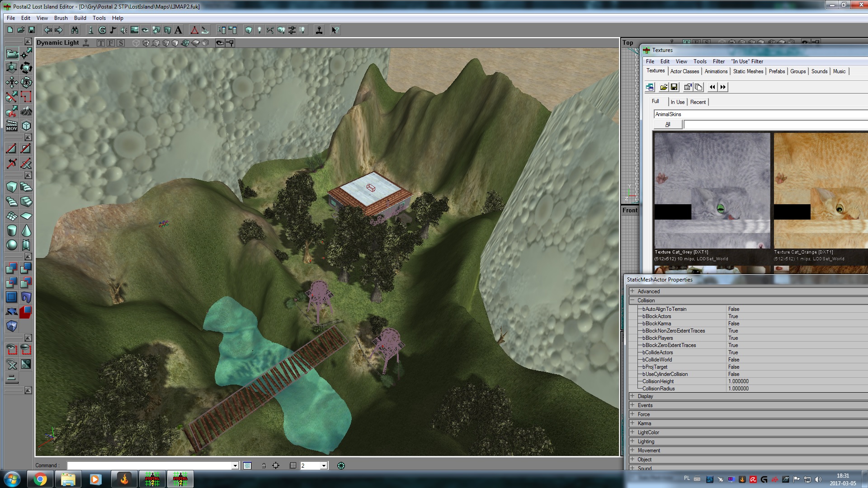Expand the Movement property category
Viewport: 868px width, 488px height.
click(x=632, y=450)
